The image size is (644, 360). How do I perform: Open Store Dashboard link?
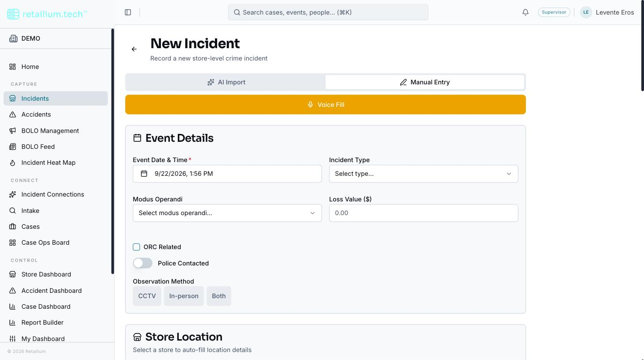(56, 274)
